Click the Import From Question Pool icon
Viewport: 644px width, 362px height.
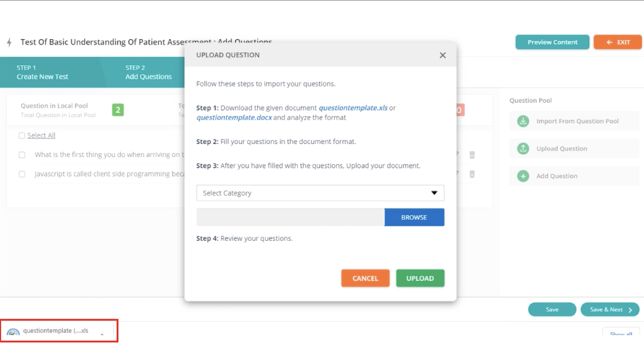523,121
